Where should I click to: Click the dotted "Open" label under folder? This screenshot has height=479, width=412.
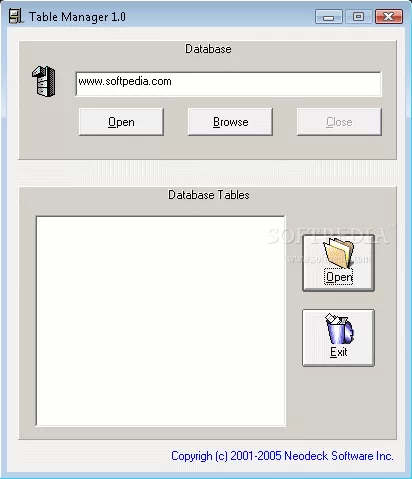[x=339, y=277]
